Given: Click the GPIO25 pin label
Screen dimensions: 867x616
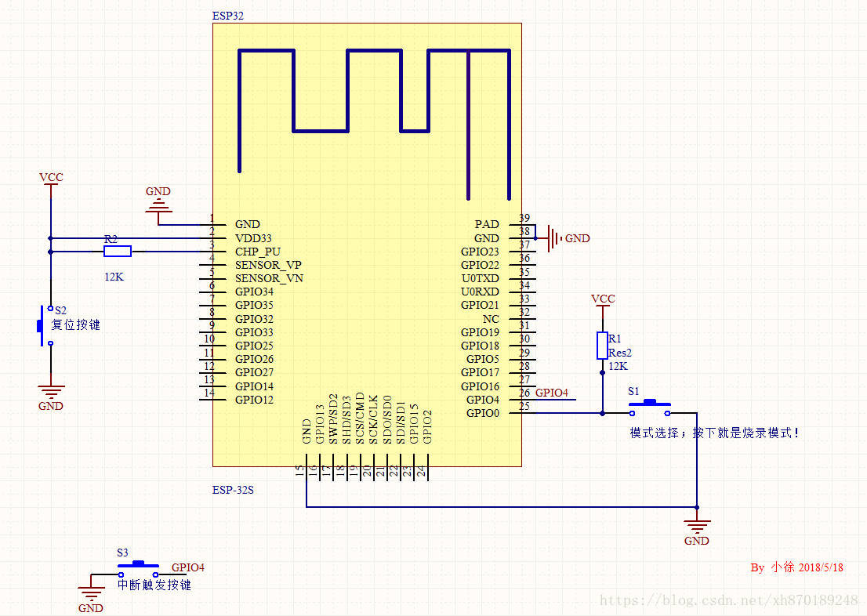Looking at the screenshot, I should [254, 346].
